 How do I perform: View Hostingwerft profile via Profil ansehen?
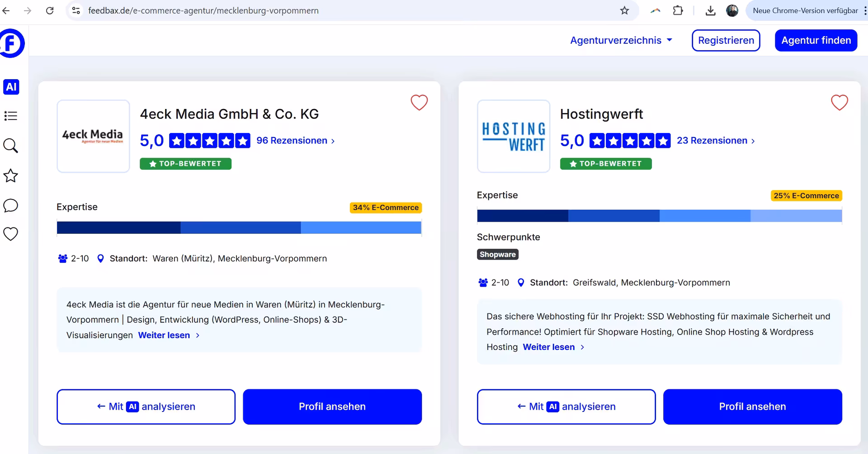[752, 407]
